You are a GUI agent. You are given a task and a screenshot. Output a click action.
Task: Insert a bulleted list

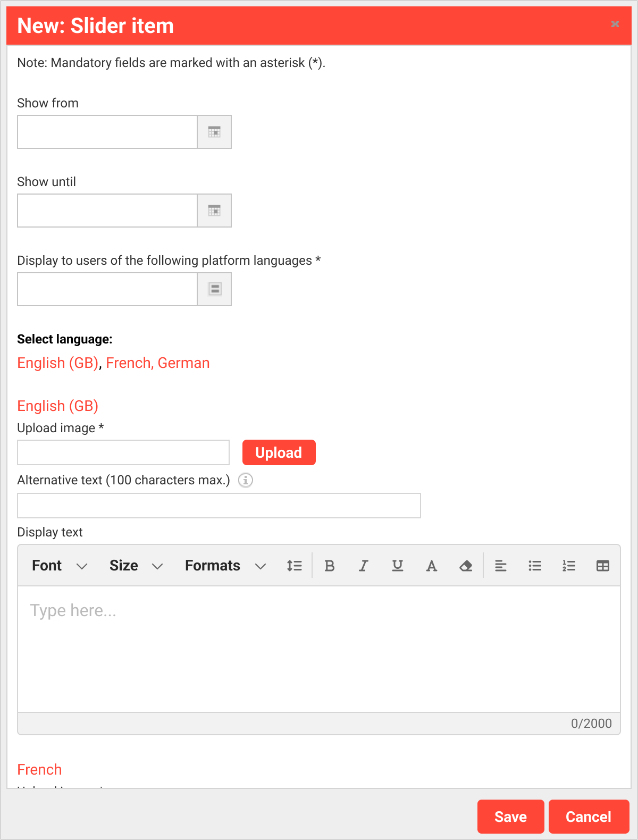(x=535, y=566)
